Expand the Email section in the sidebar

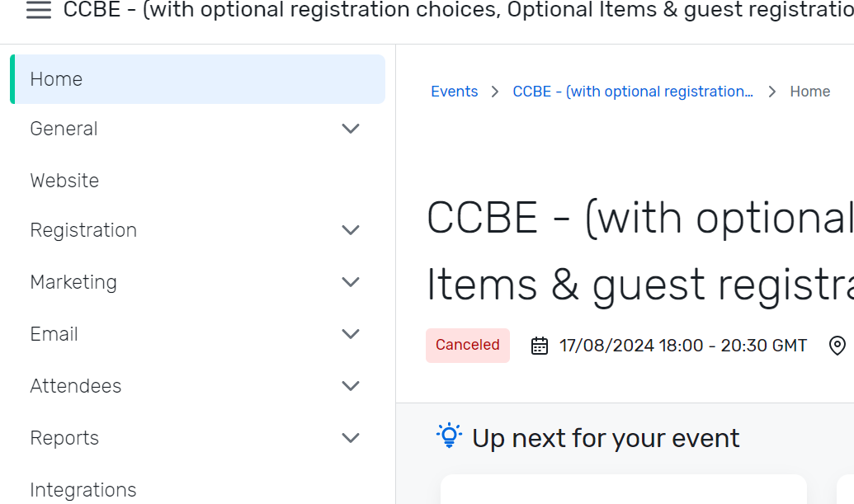coord(350,334)
